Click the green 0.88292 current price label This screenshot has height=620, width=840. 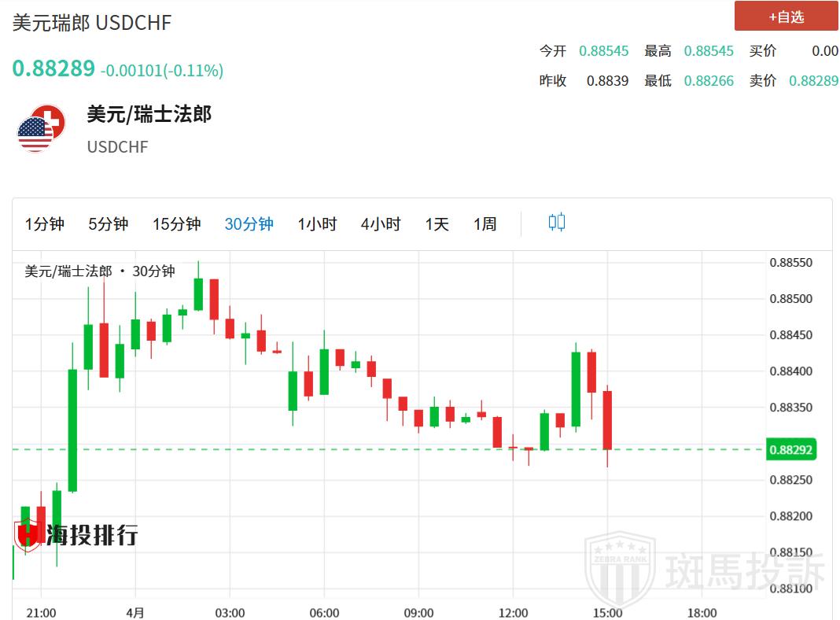791,450
